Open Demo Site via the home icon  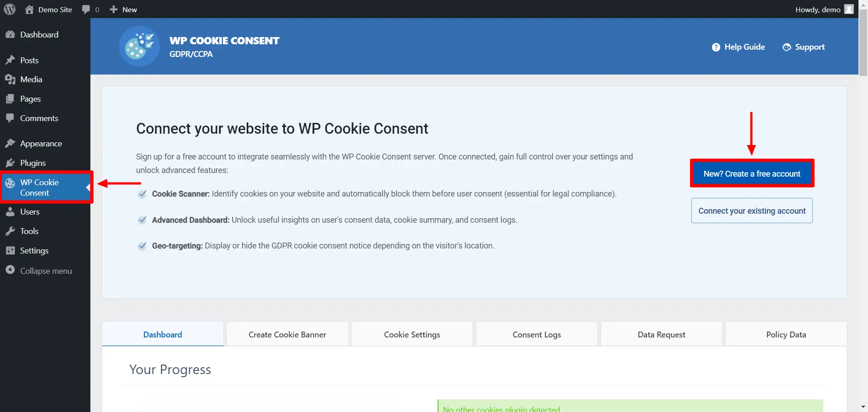[x=30, y=9]
